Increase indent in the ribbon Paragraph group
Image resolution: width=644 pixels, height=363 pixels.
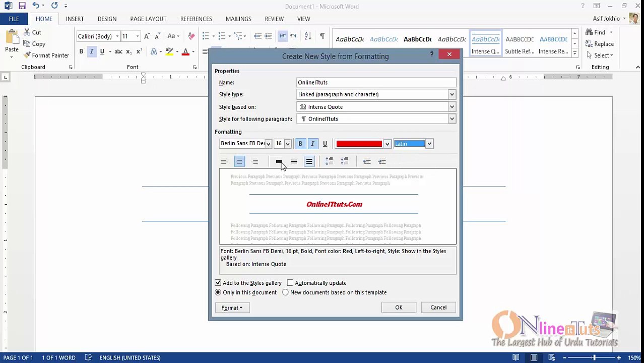[x=269, y=36]
